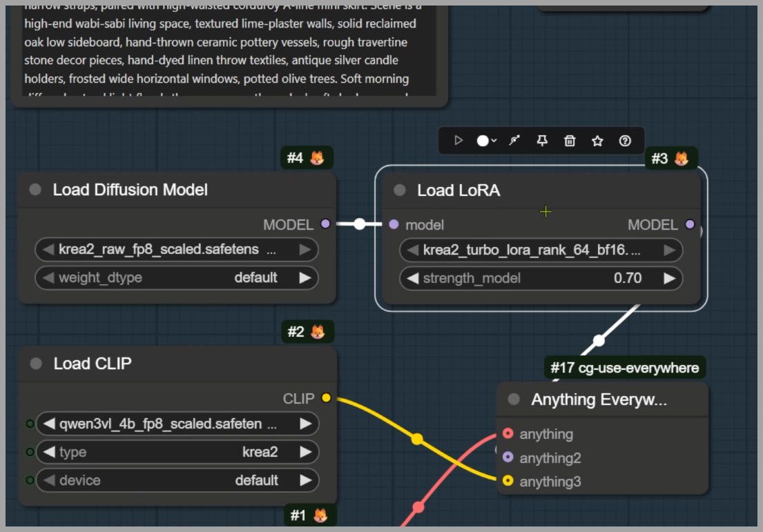Decrease strength_model value
The width and height of the screenshot is (763, 532).
coord(413,278)
